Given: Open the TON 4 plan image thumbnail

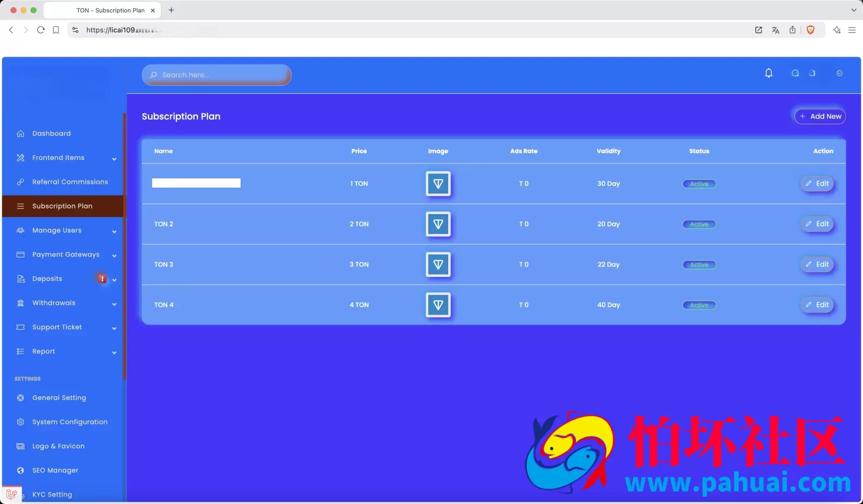Looking at the screenshot, I should pyautogui.click(x=438, y=305).
